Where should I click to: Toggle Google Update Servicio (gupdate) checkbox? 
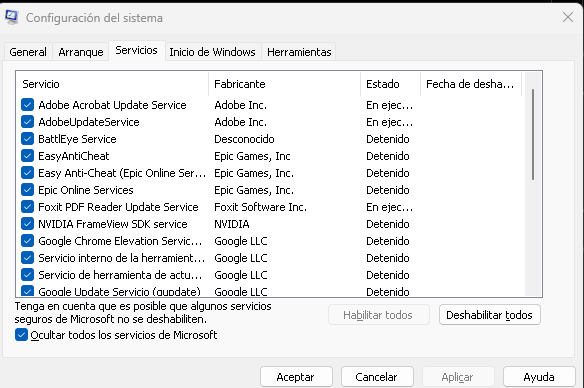point(28,291)
